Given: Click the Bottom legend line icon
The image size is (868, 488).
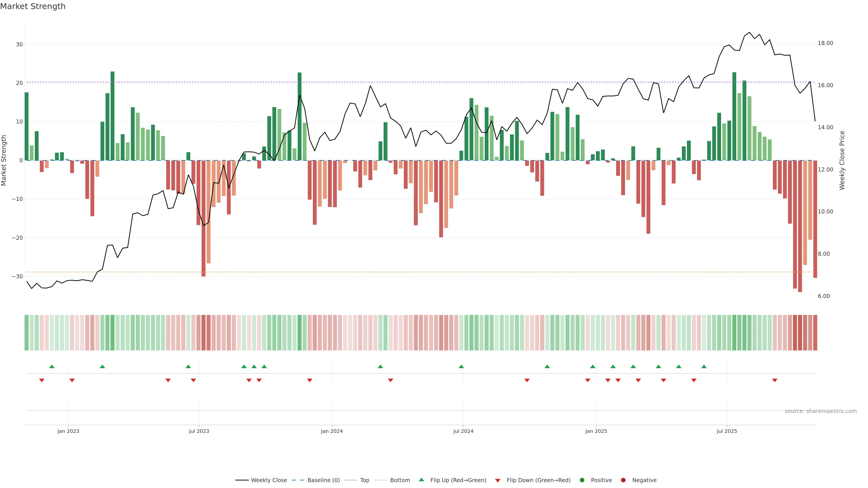Looking at the screenshot, I should pyautogui.click(x=380, y=480).
